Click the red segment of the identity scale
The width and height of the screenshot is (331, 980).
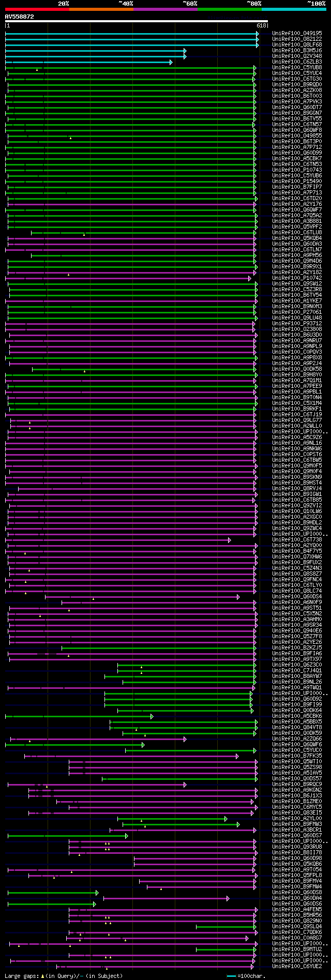pos(37,9)
